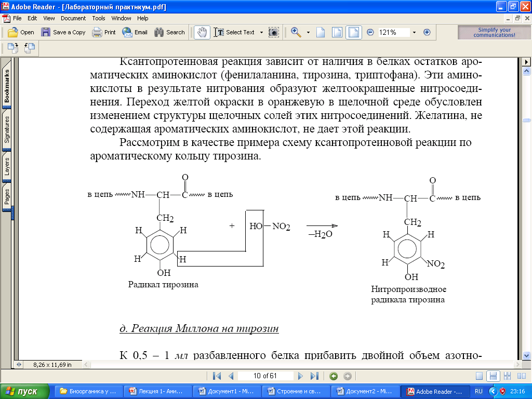Click Save a Copy toolbar button
Image resolution: width=532 pixels, height=399 pixels.
[x=63, y=32]
